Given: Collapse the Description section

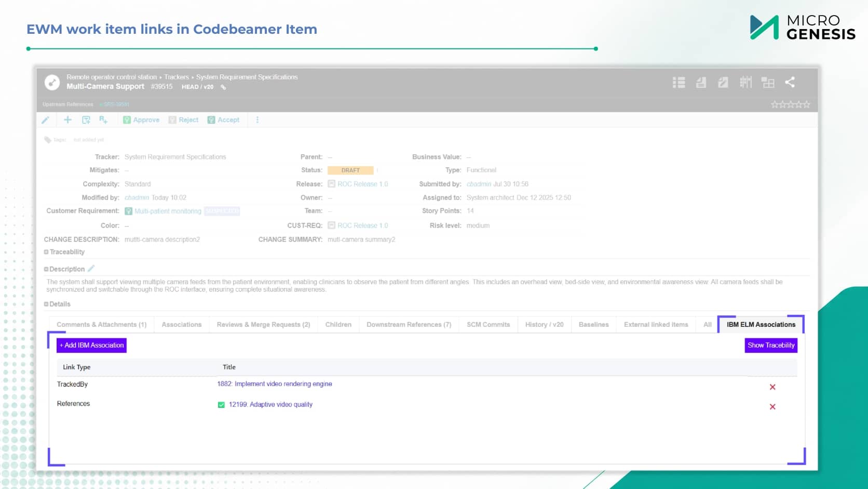Looking at the screenshot, I should (x=46, y=269).
